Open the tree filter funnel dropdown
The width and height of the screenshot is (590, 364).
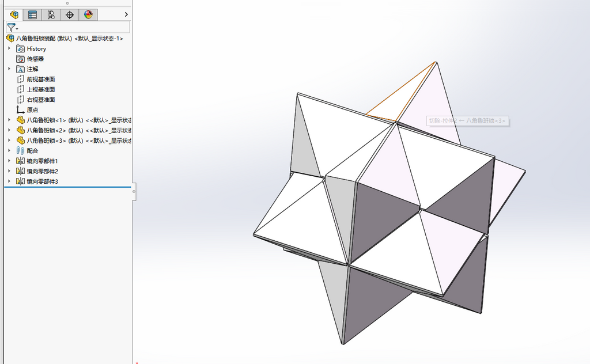[12, 28]
